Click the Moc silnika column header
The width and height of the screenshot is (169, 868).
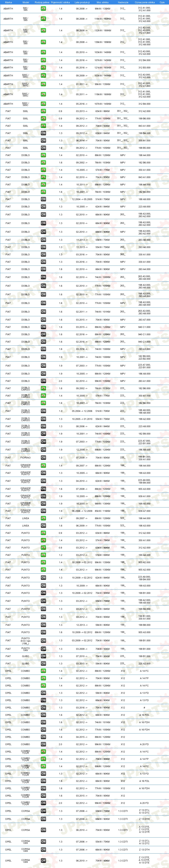coord(103,2)
